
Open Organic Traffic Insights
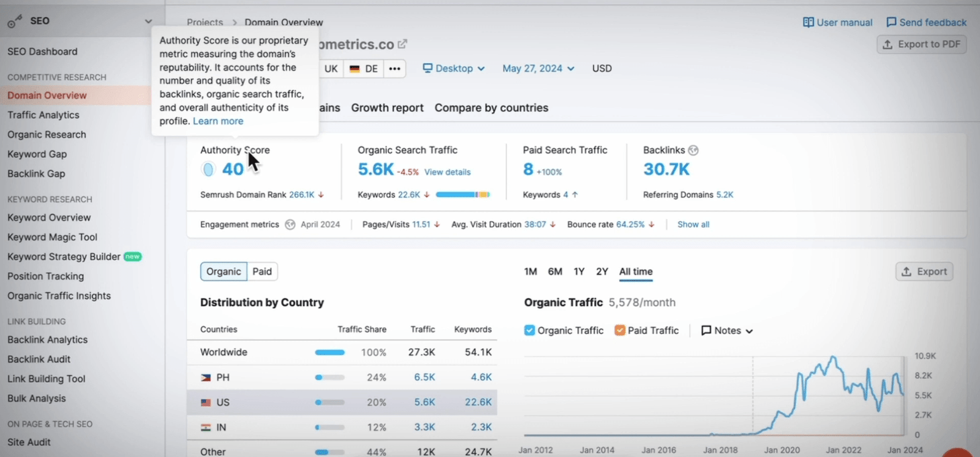59,296
